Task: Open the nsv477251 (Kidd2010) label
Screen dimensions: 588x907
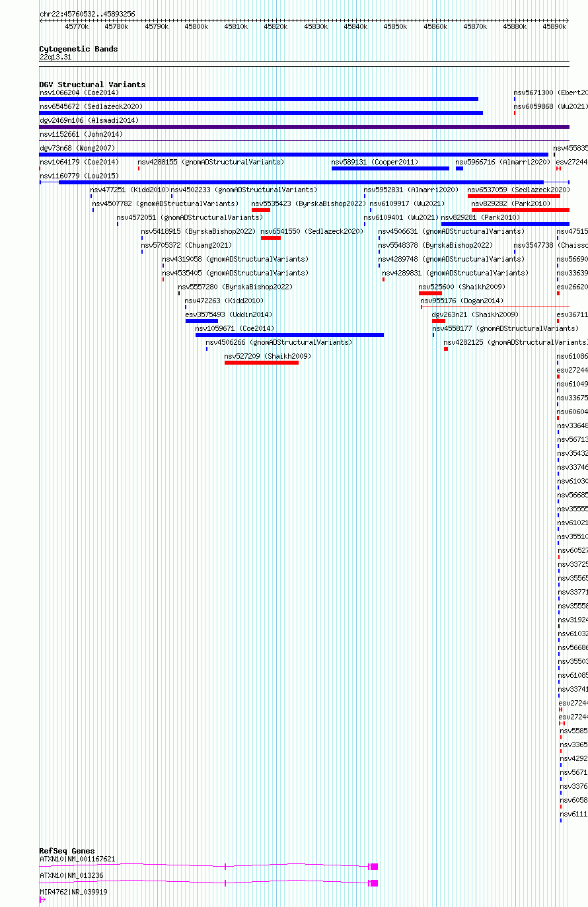Action: (129, 190)
